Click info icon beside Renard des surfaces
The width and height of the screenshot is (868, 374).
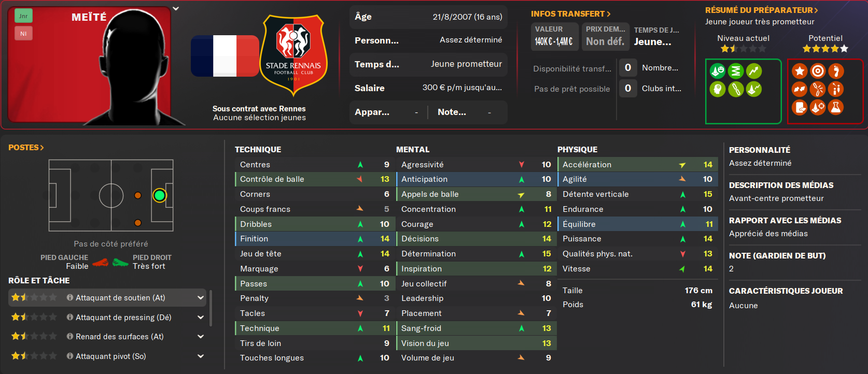pos(70,337)
